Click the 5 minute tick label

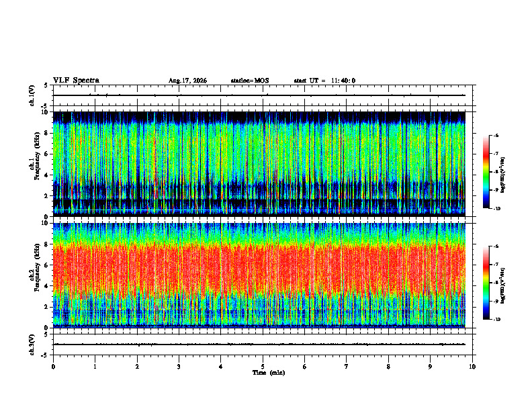[263, 367]
